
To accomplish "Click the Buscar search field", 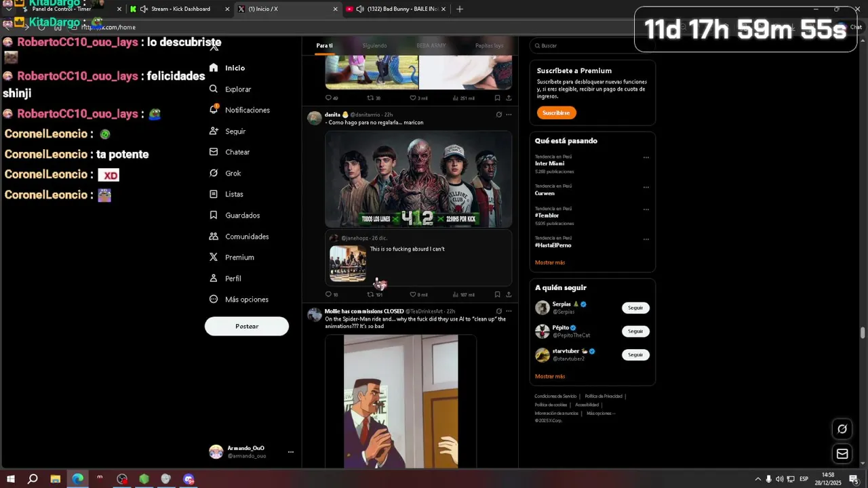I will click(x=593, y=45).
